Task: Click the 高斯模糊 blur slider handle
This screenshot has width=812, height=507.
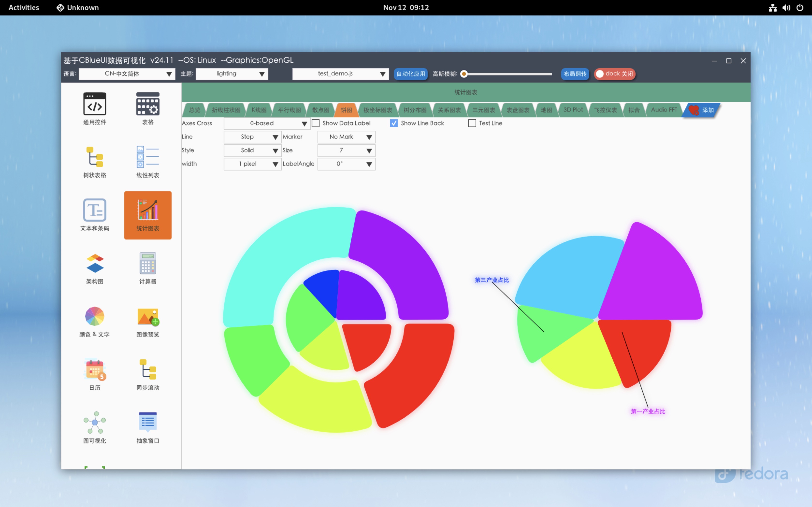Action: [464, 74]
